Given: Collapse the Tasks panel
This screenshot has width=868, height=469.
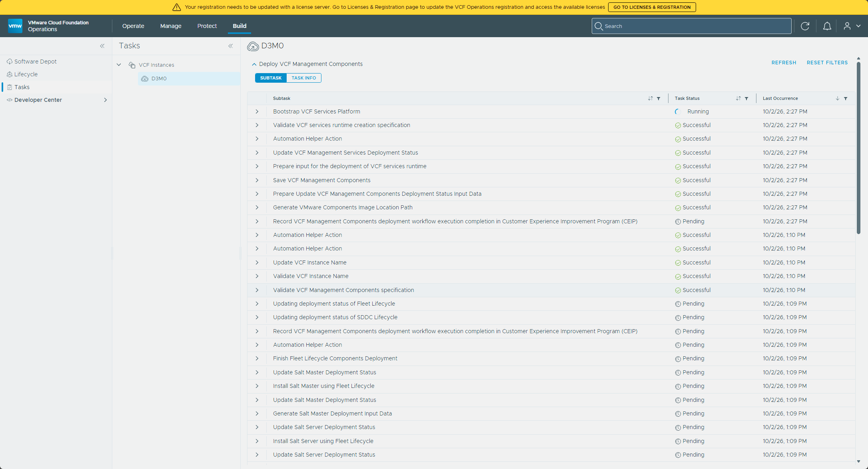Looking at the screenshot, I should pyautogui.click(x=231, y=46).
